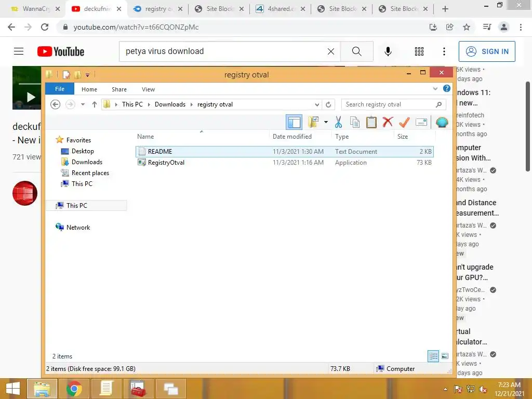Switch to the View ribbon tab
This screenshot has width=532, height=399.
tap(148, 89)
